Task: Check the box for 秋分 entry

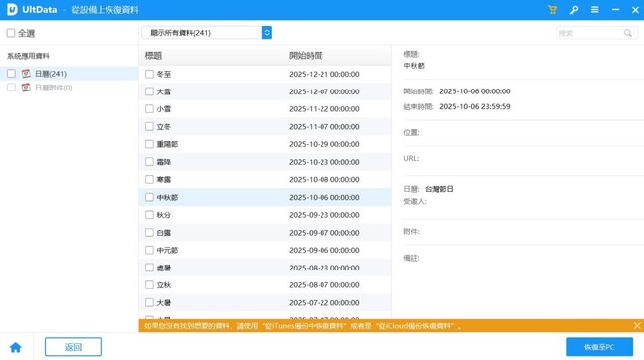Action: [x=149, y=215]
